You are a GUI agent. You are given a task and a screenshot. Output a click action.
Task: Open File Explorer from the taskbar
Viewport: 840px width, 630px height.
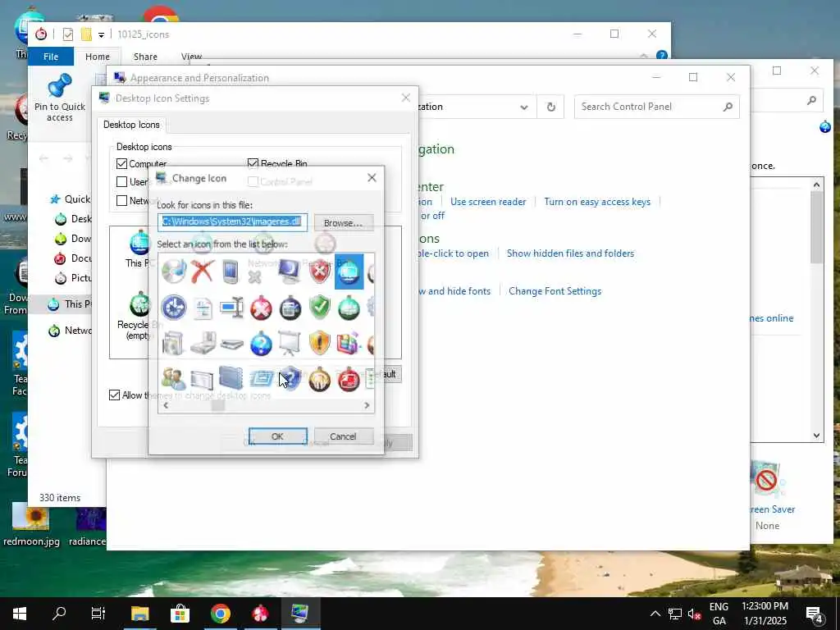(x=139, y=614)
